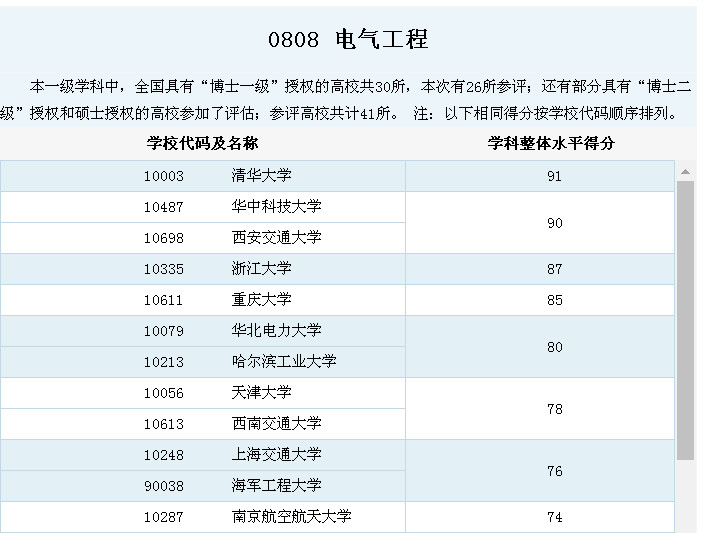Click the score 80 cell
This screenshot has width=704, height=533.
pyautogui.click(x=540, y=347)
